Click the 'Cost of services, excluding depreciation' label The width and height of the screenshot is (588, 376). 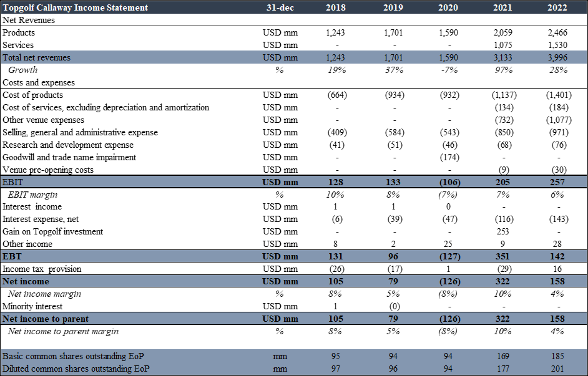point(105,107)
